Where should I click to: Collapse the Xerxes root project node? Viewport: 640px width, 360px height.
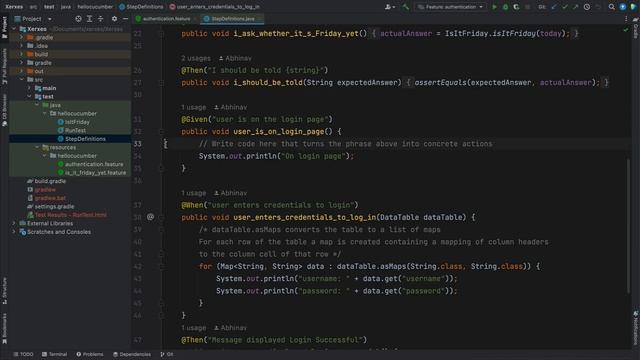[x=14, y=29]
